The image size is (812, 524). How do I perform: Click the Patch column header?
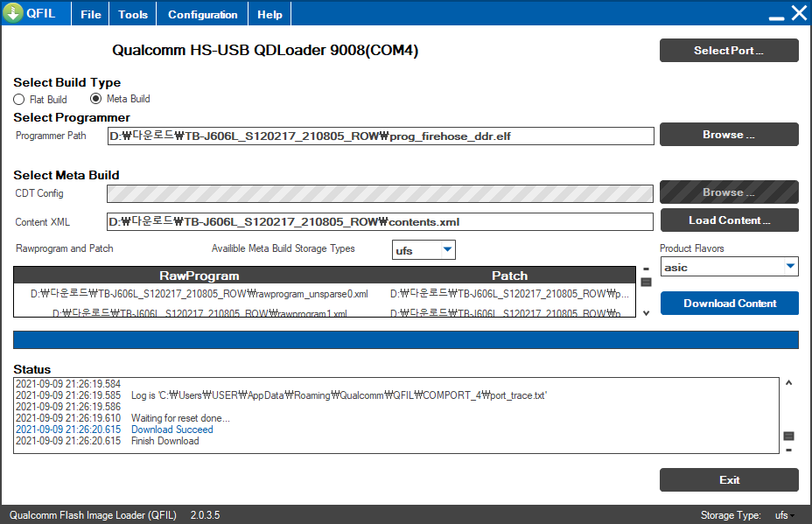click(509, 276)
